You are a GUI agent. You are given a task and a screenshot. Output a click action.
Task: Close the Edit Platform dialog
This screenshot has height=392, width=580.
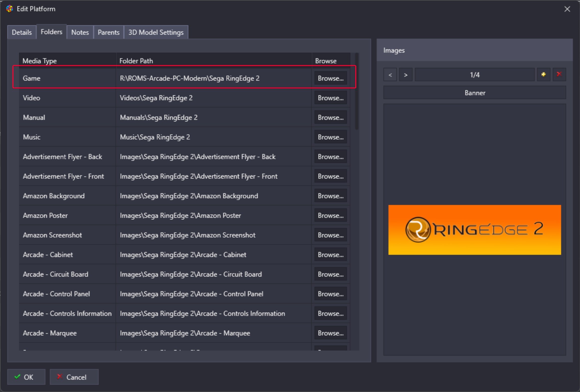(x=567, y=9)
